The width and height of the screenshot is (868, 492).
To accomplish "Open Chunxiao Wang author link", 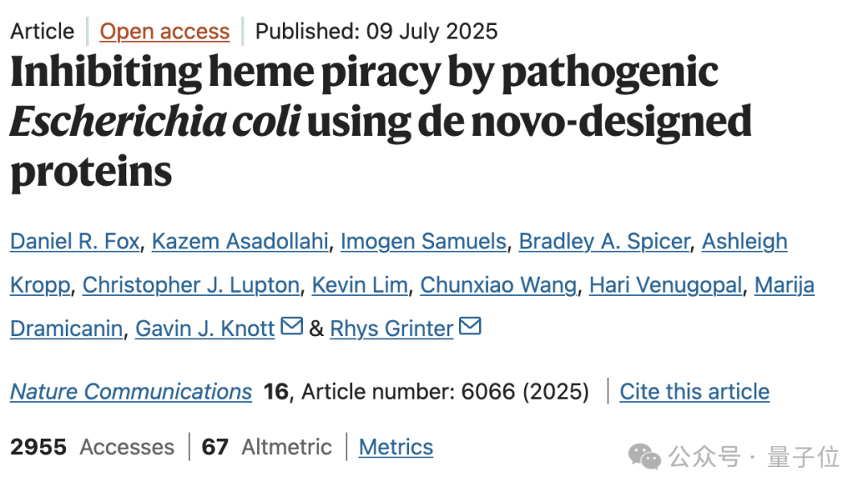I will click(x=498, y=285).
